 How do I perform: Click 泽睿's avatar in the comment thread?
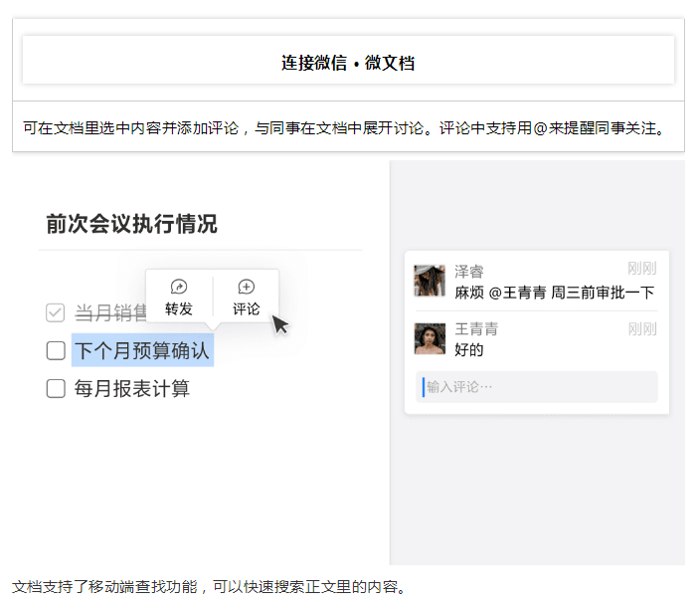click(430, 281)
